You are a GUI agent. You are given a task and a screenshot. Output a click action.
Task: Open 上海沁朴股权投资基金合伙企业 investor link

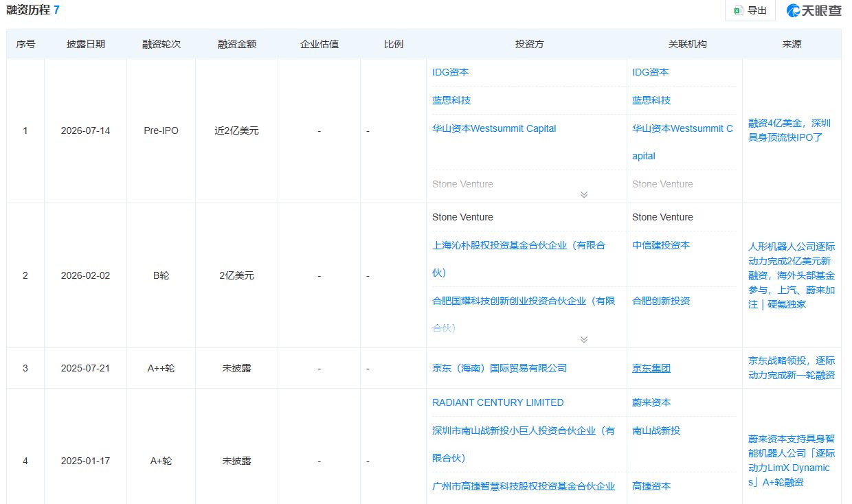pos(519,259)
